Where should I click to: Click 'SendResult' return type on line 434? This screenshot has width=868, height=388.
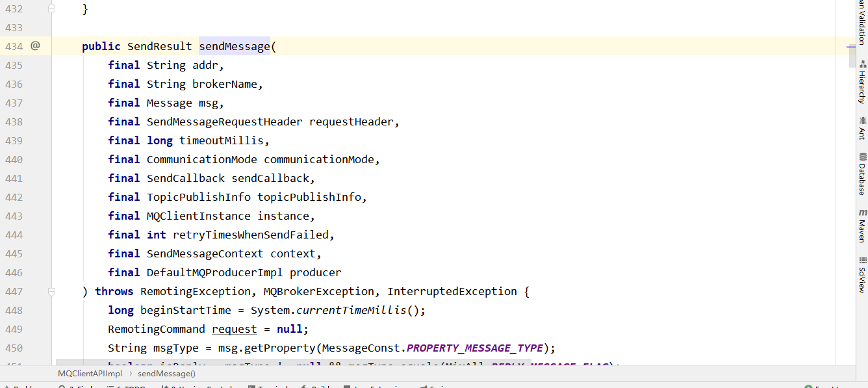pos(160,46)
